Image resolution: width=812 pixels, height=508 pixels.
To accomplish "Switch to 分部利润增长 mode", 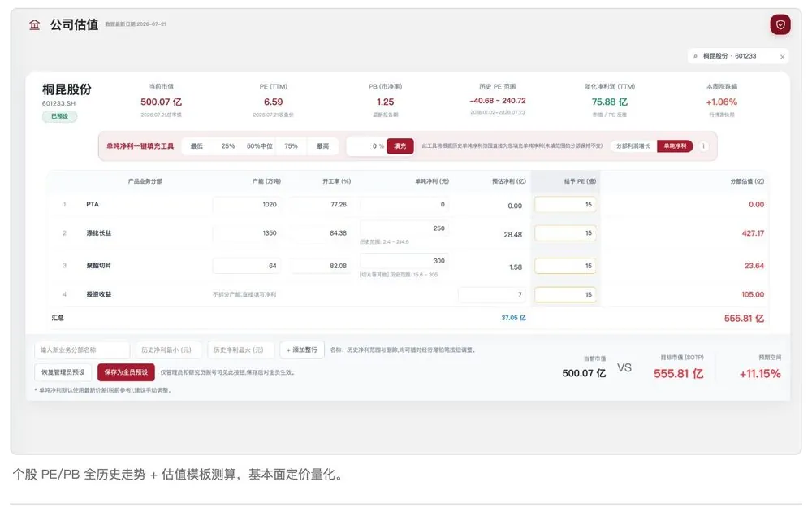I will pos(633,146).
